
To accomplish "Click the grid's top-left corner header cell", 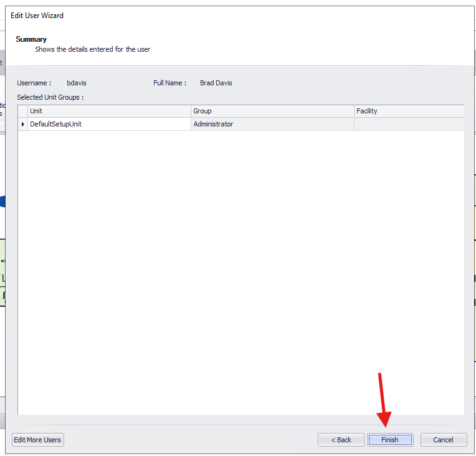I will tap(23, 111).
